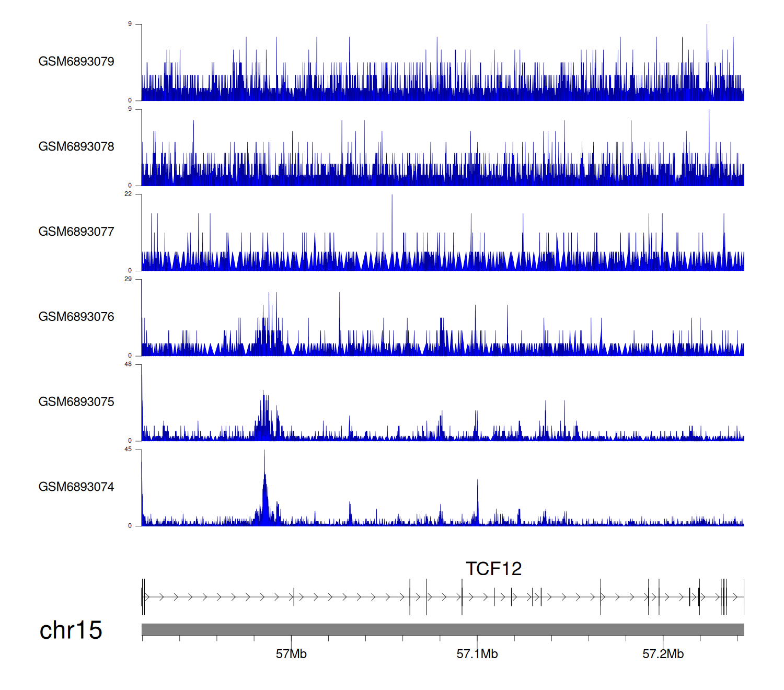The width and height of the screenshot is (784, 690).
Task: Click the gray chromosome ideogram bar
Action: point(442,629)
